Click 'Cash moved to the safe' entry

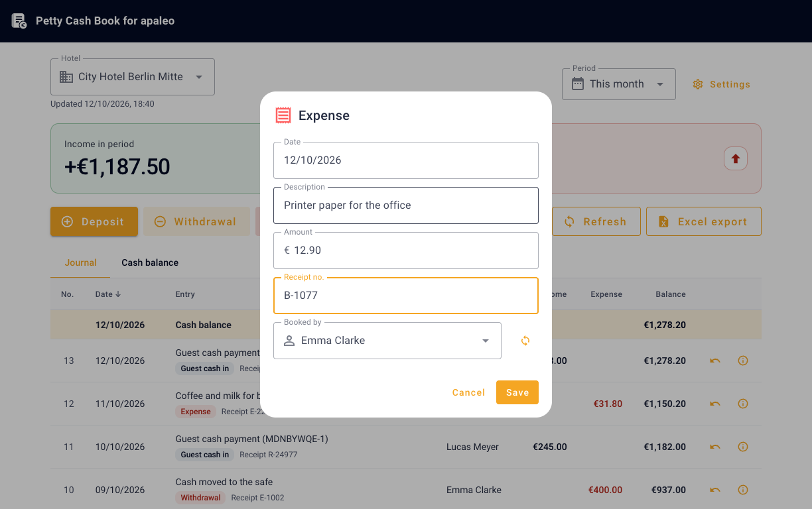pyautogui.click(x=224, y=482)
